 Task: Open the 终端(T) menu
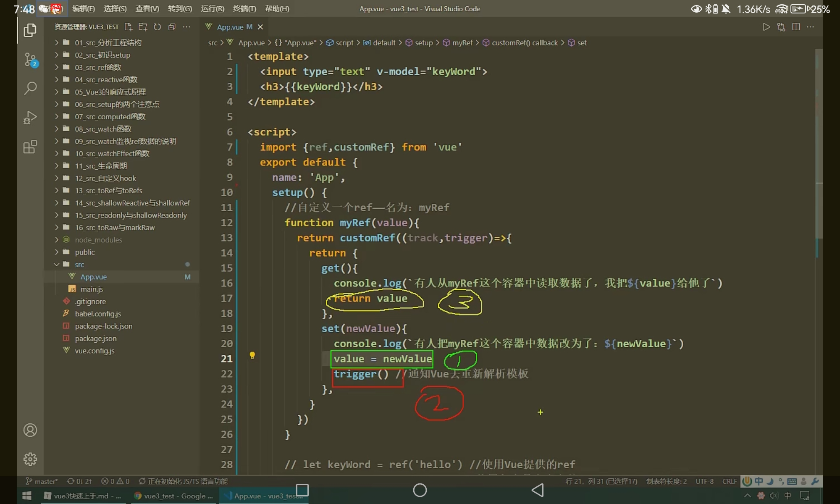tap(244, 9)
